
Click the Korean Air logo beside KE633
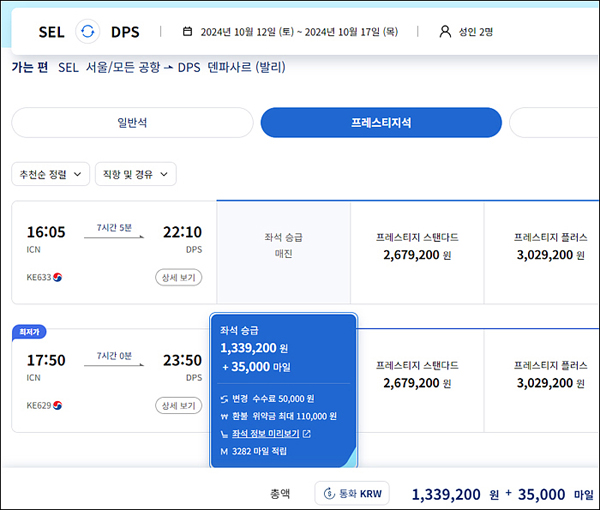click(57, 277)
